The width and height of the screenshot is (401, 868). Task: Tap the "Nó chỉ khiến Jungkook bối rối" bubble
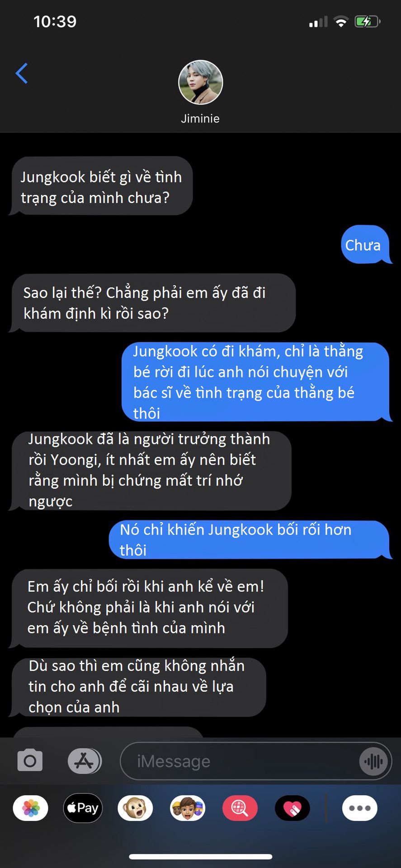pyautogui.click(x=250, y=540)
